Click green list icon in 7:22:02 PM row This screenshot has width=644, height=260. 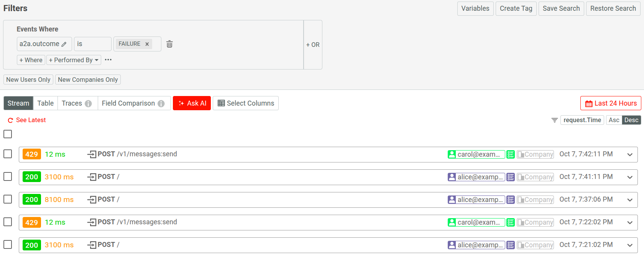510,222
